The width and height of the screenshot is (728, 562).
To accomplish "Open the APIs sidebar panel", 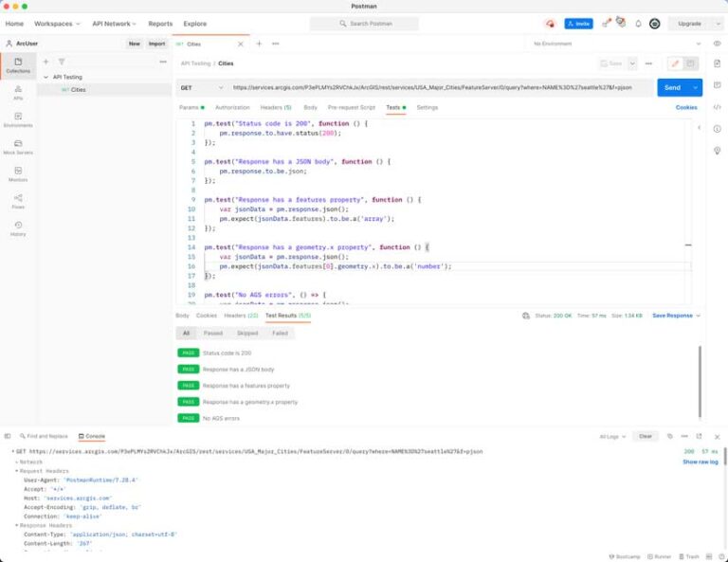I will [x=18, y=92].
